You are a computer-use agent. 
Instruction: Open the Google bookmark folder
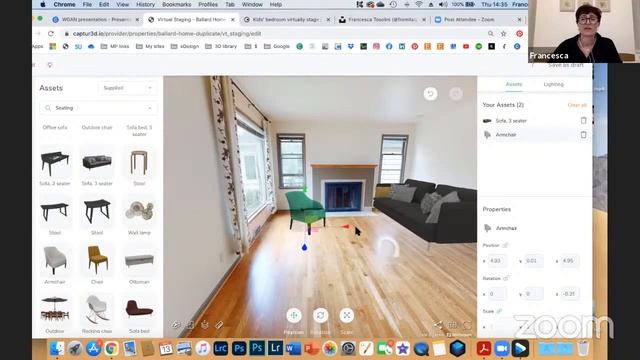tap(277, 47)
